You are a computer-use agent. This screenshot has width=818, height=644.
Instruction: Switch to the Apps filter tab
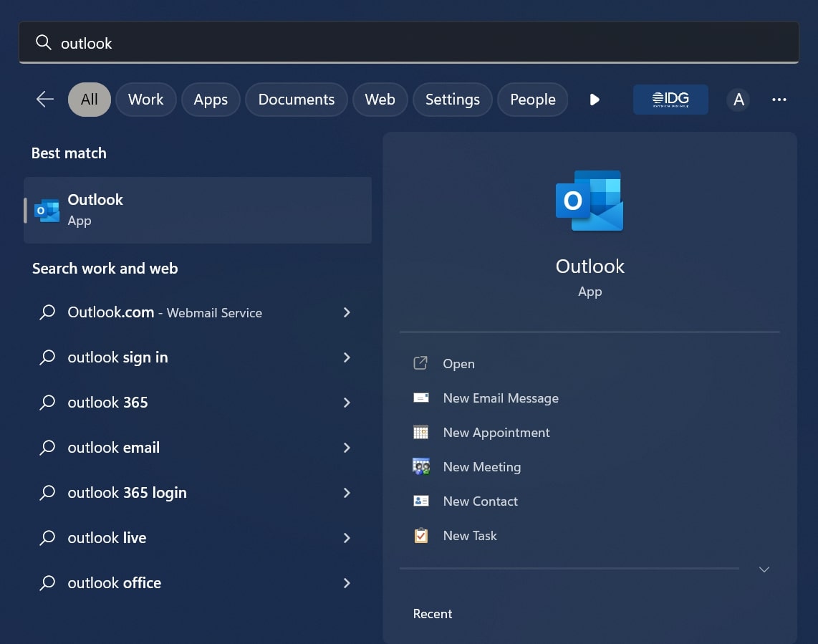pyautogui.click(x=211, y=99)
